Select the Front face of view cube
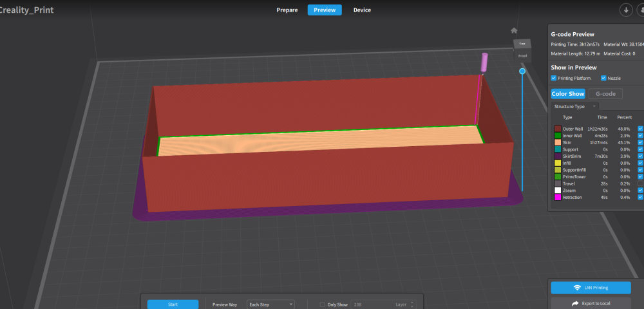644x309 pixels. pyautogui.click(x=522, y=55)
